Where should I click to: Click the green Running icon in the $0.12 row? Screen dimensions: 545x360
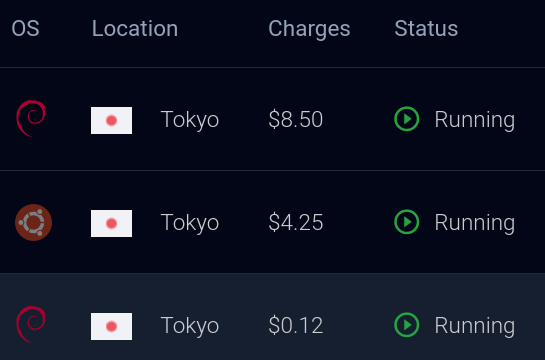pyautogui.click(x=407, y=325)
